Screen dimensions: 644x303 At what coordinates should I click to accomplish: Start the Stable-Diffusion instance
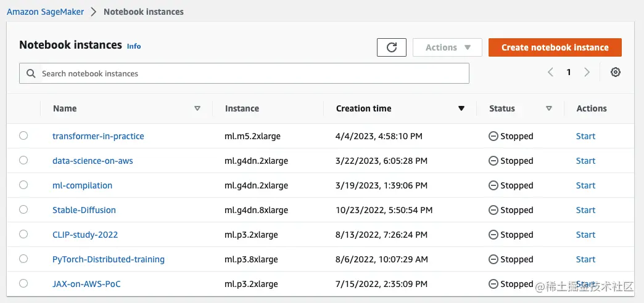[x=585, y=210]
